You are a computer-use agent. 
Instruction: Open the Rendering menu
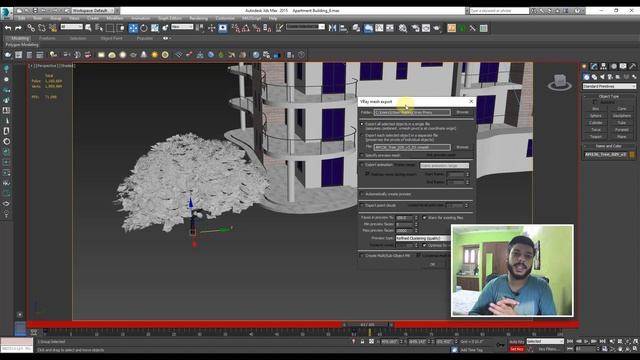[x=198, y=18]
